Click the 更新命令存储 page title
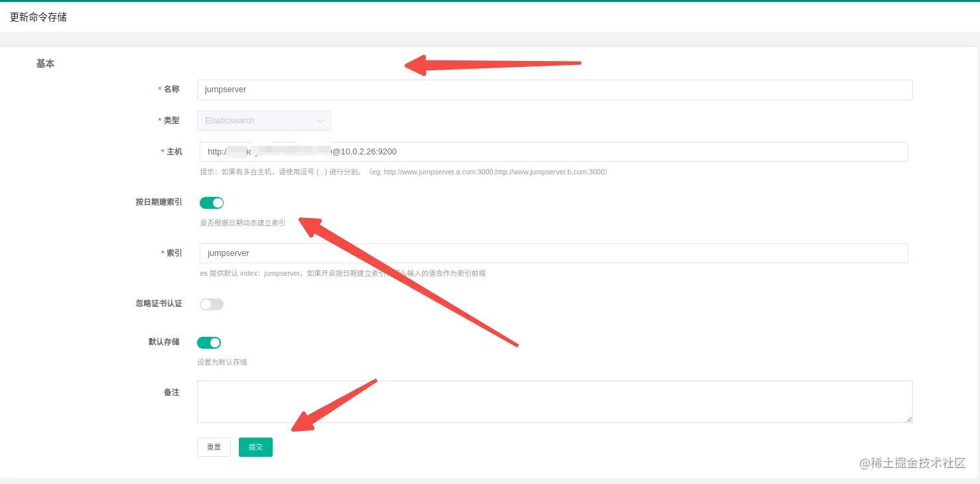 [38, 17]
